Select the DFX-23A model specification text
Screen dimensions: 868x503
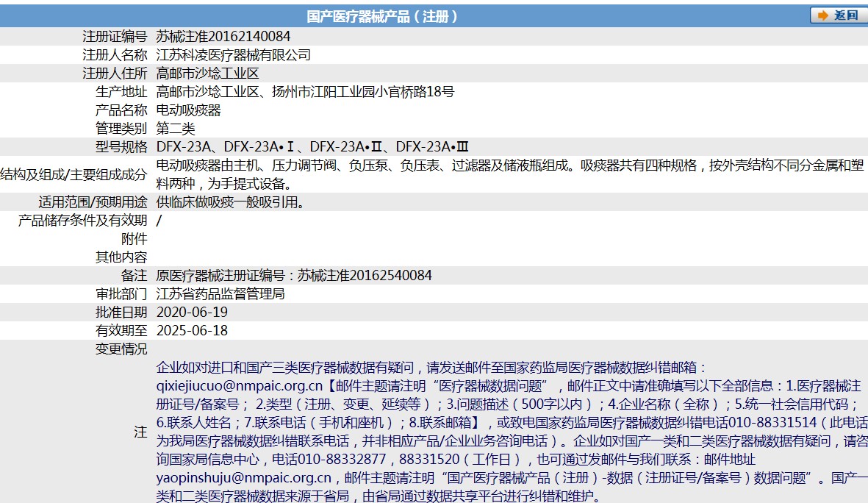point(312,147)
